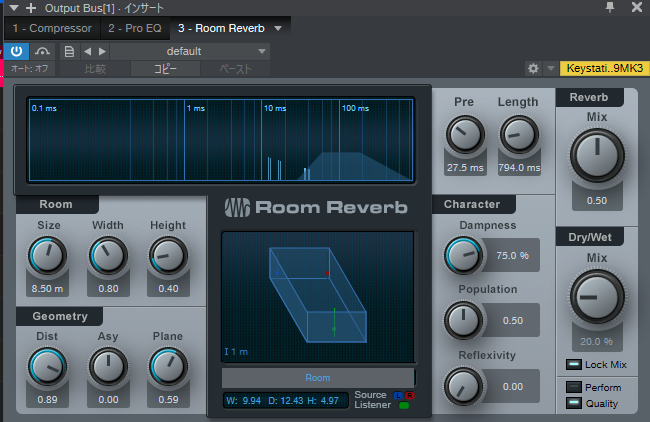Click the 0.80 Width value field
Image resolution: width=650 pixels, height=422 pixels.
tap(108, 289)
